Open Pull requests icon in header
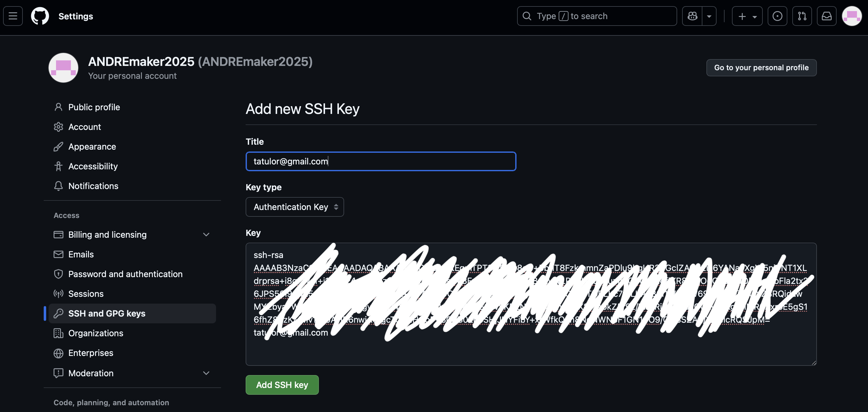Screen dimensions: 868x412 [x=802, y=16]
